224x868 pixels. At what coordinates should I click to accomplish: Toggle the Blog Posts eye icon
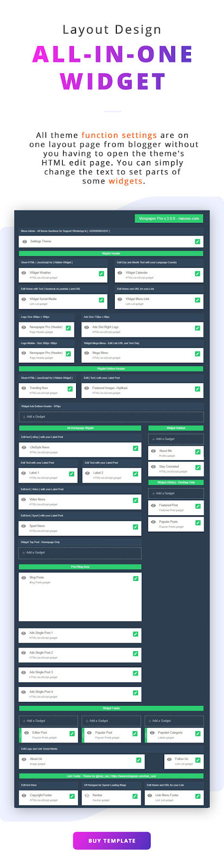click(23, 578)
